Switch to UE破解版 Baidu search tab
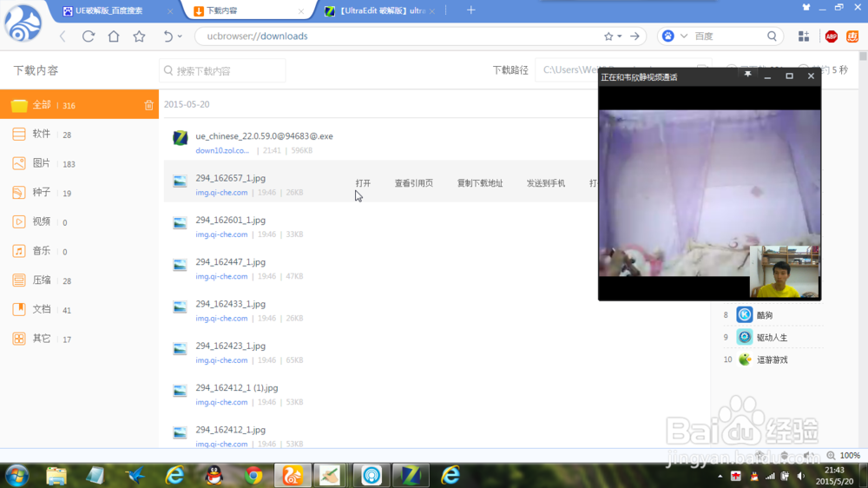Viewport: 868px width, 488px height. coord(111,11)
